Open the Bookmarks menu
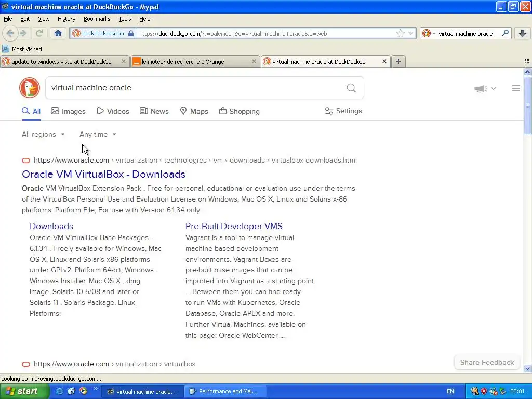532x399 pixels. (x=97, y=19)
